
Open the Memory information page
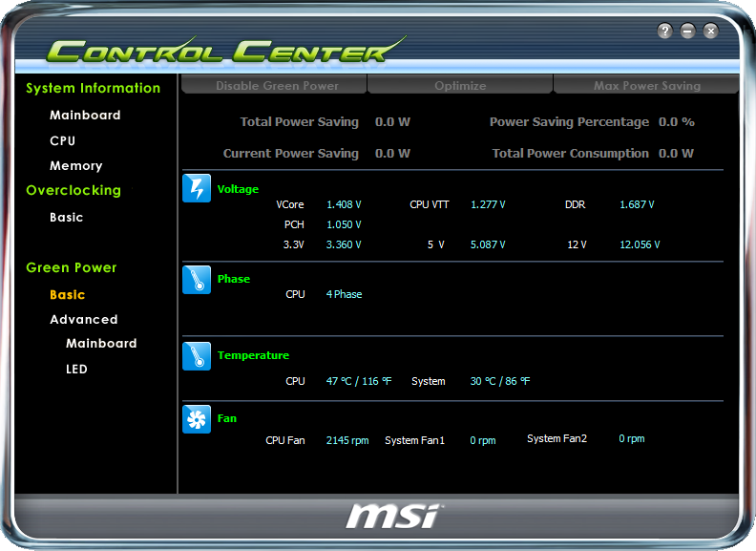point(76,165)
